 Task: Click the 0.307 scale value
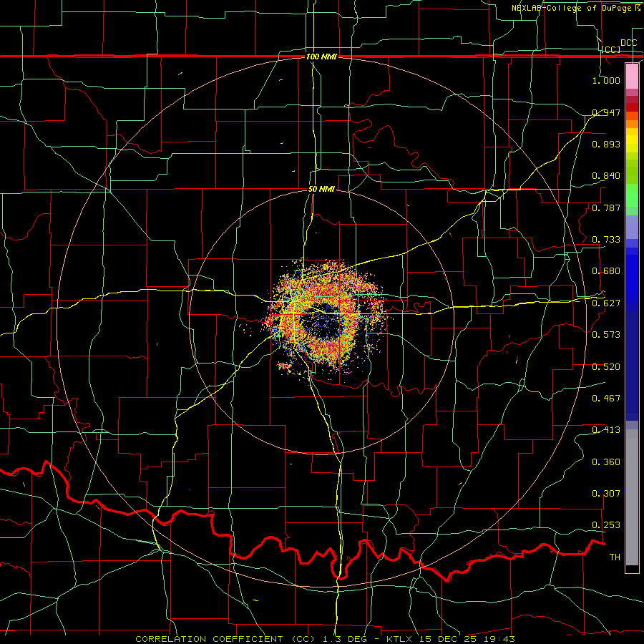coord(606,494)
